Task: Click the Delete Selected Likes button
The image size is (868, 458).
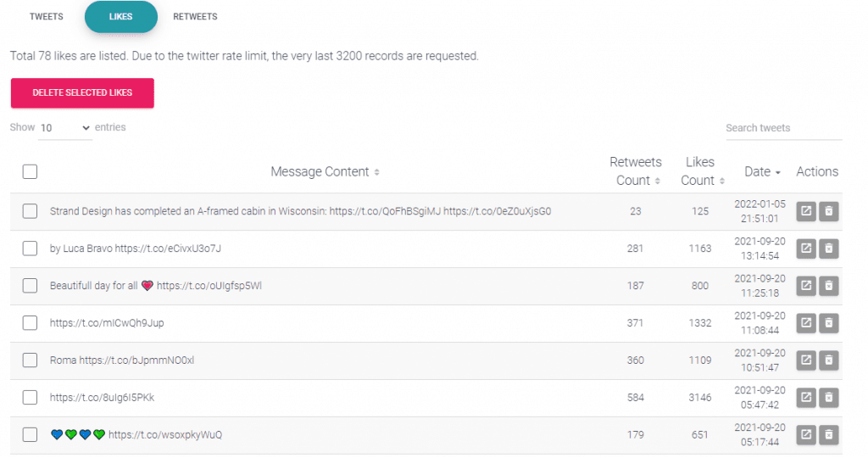Action: (x=82, y=92)
